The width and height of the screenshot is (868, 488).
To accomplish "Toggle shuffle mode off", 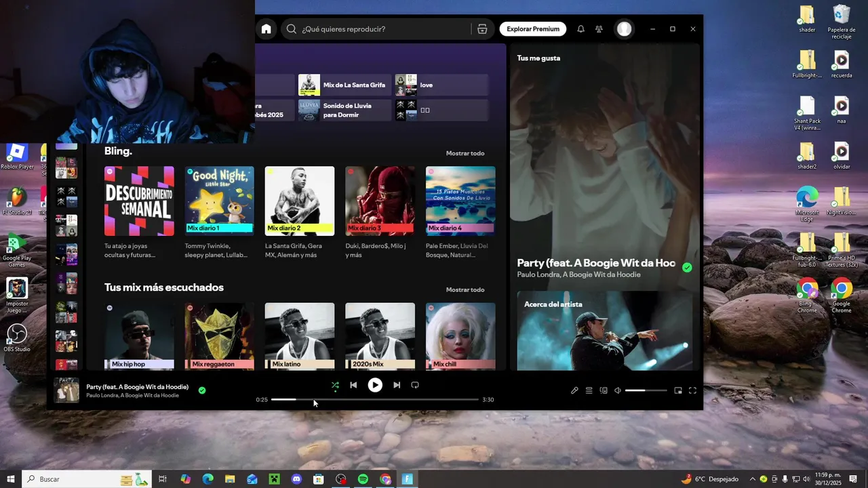I will click(x=335, y=386).
